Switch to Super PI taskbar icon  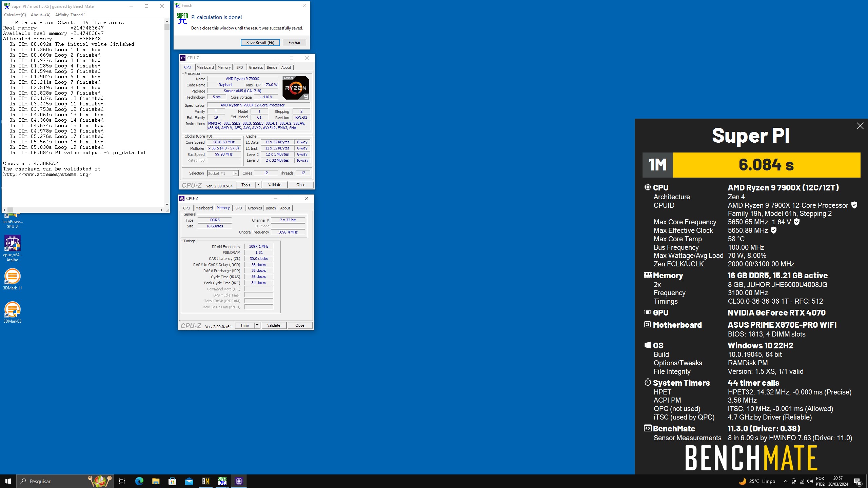tap(222, 481)
